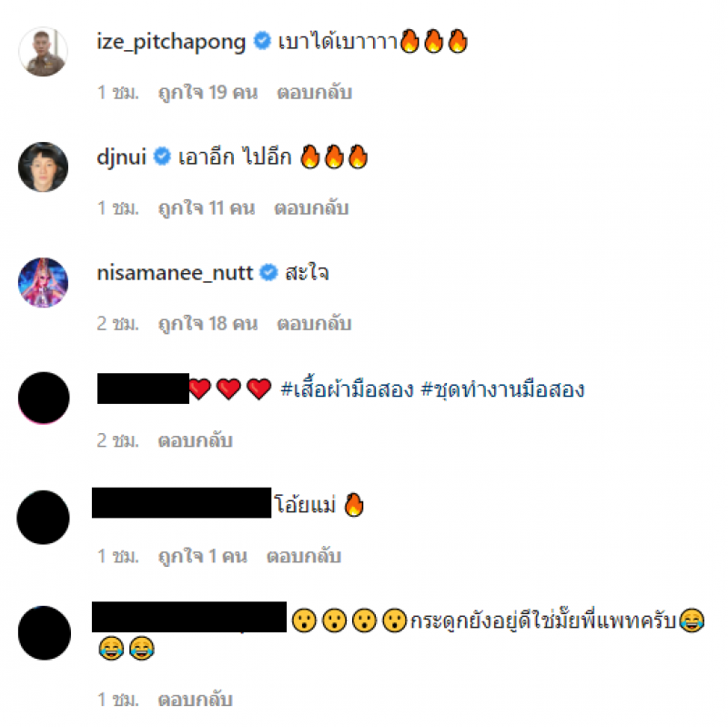
Task: Open djnui's profile avatar
Action: [x=43, y=167]
